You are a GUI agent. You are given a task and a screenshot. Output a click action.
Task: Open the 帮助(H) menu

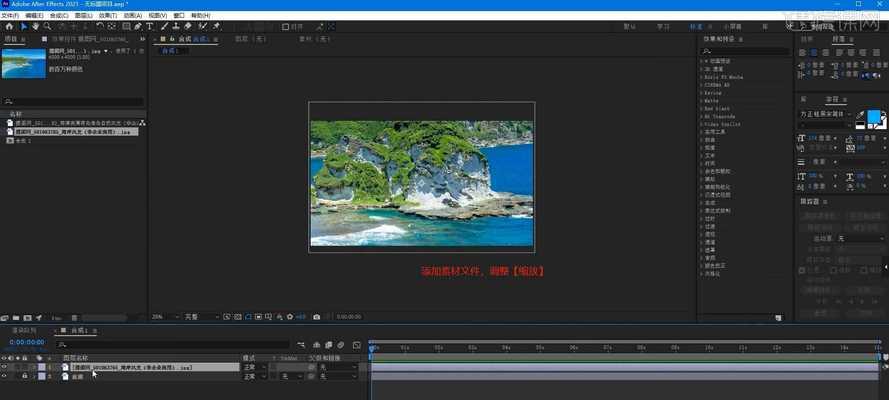(201, 16)
